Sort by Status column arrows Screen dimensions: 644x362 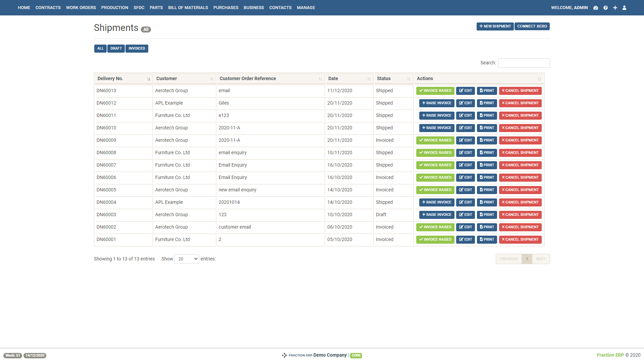click(x=409, y=79)
